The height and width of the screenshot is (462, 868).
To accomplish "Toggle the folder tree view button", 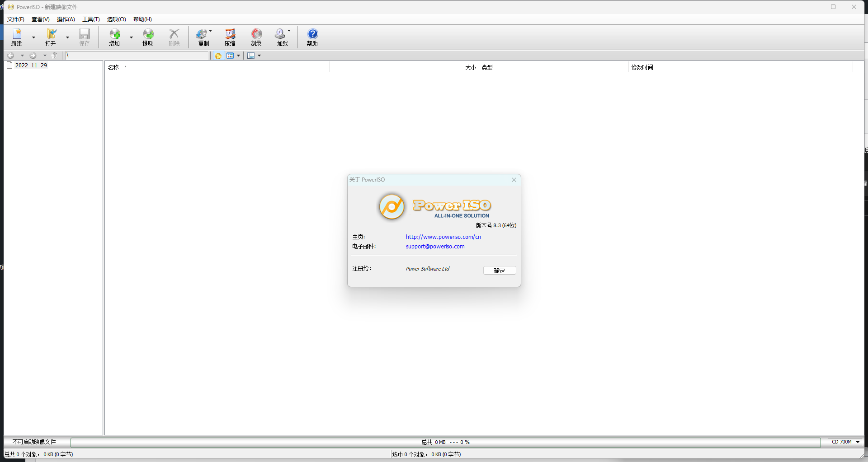I will 218,56.
